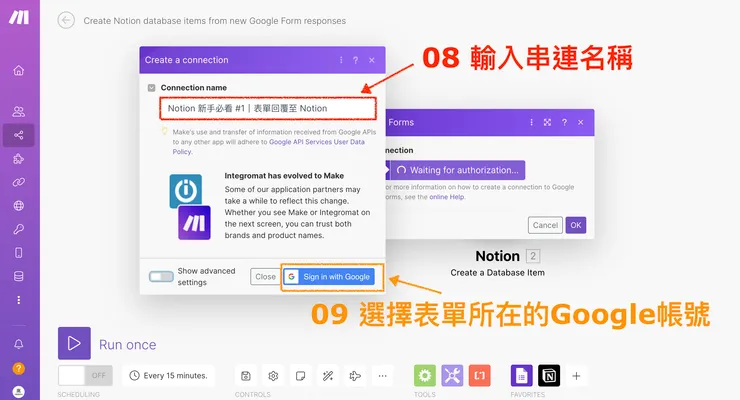Click Cancel in Google Forms panel
740x400 pixels.
545,225
